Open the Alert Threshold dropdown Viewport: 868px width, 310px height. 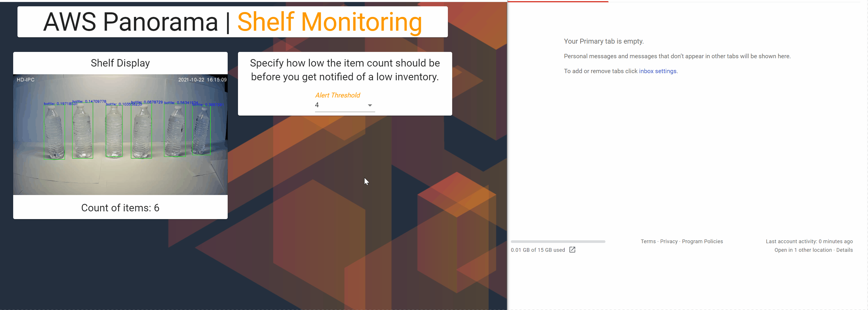pos(344,105)
